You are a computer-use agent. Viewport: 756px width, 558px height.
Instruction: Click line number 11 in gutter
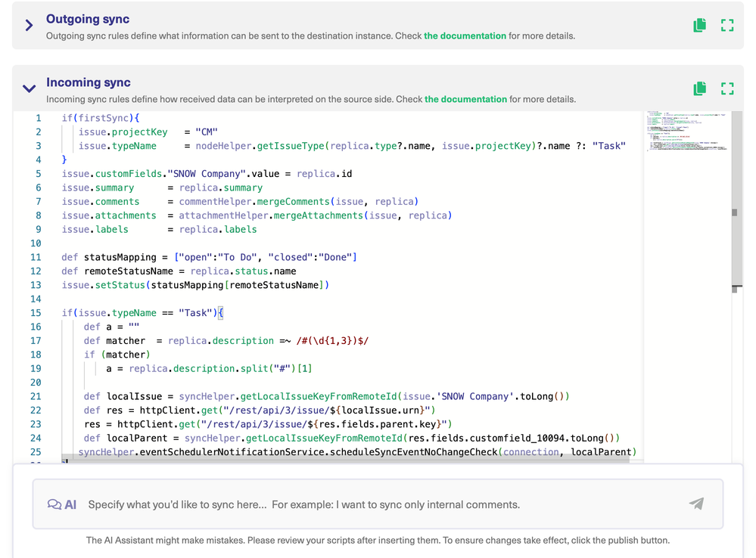click(36, 257)
